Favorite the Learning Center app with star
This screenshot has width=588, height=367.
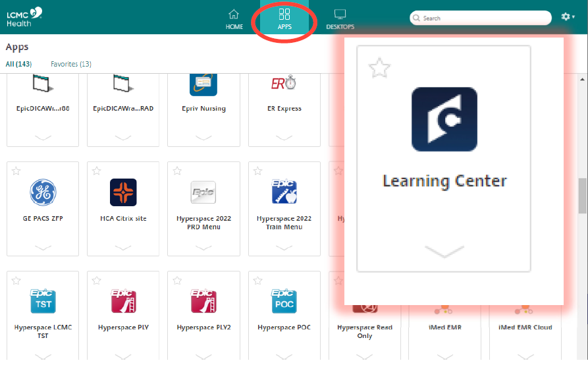(379, 68)
